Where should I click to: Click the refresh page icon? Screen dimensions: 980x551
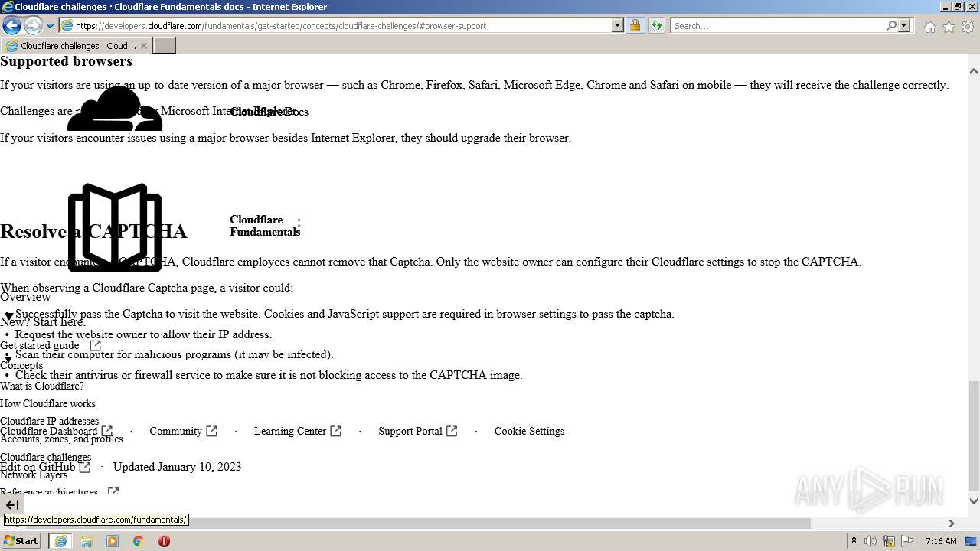click(656, 26)
